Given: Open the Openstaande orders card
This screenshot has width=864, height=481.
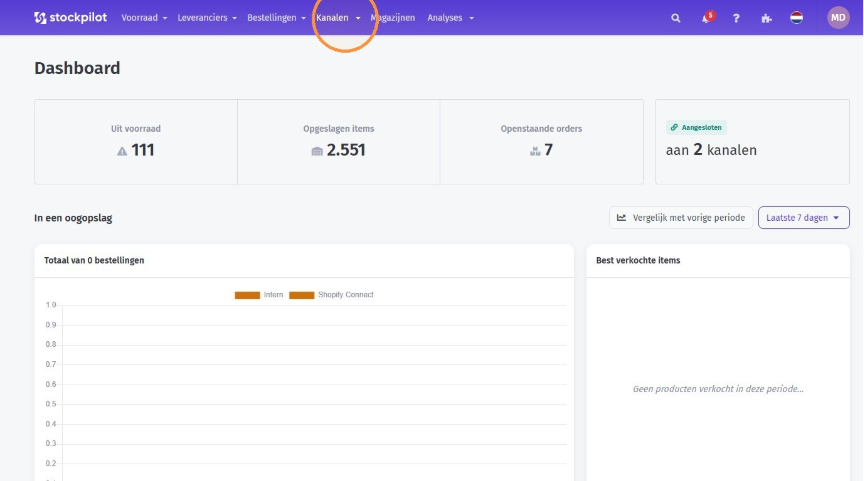Looking at the screenshot, I should 541,142.
